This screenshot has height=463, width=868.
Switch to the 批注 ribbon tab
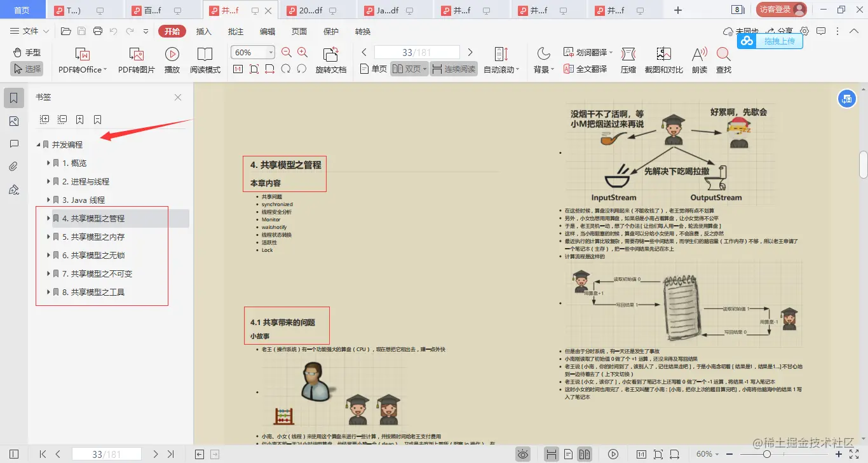[234, 31]
